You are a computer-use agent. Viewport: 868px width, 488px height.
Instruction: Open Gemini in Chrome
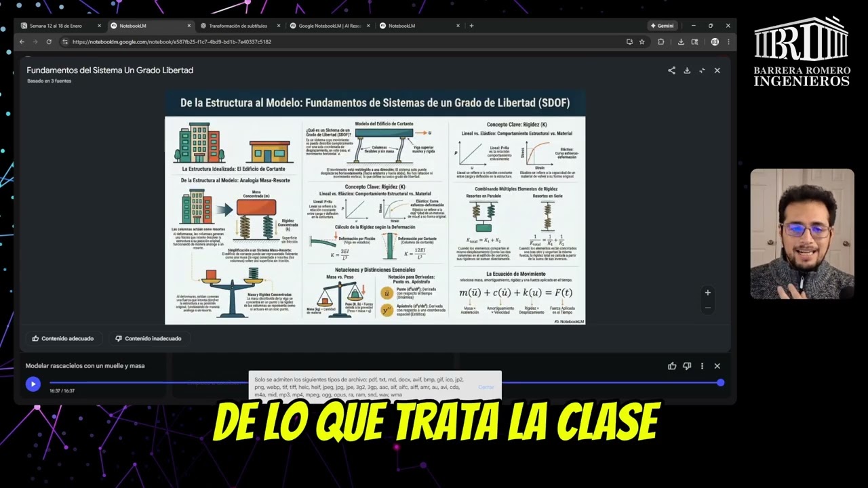pos(662,26)
